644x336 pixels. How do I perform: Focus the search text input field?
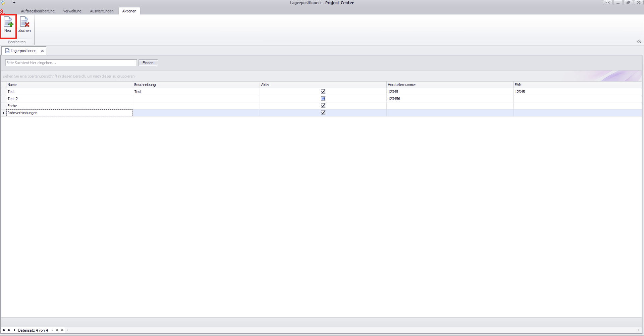click(x=71, y=63)
